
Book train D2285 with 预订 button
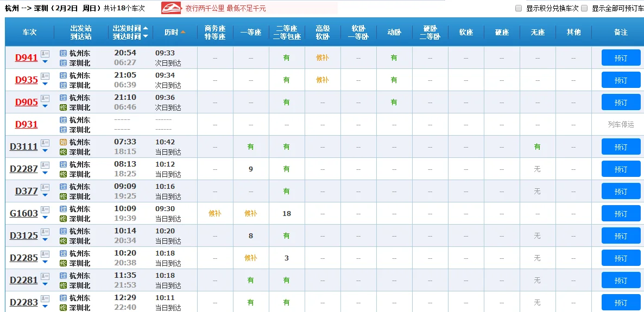click(621, 258)
